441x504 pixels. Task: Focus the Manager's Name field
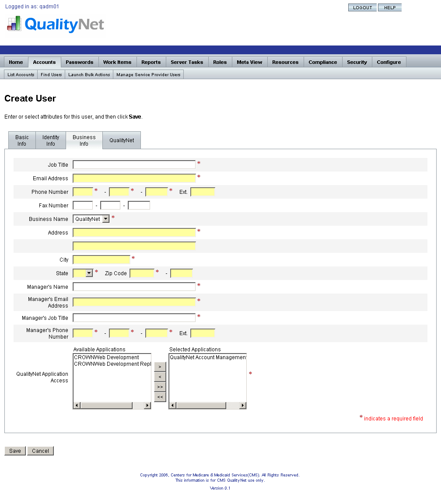[x=134, y=287]
